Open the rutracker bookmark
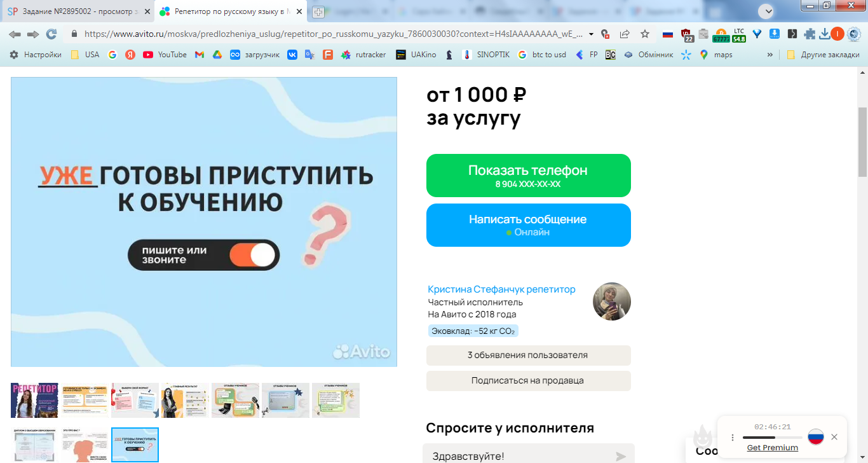This screenshot has width=868, height=463. click(363, 55)
